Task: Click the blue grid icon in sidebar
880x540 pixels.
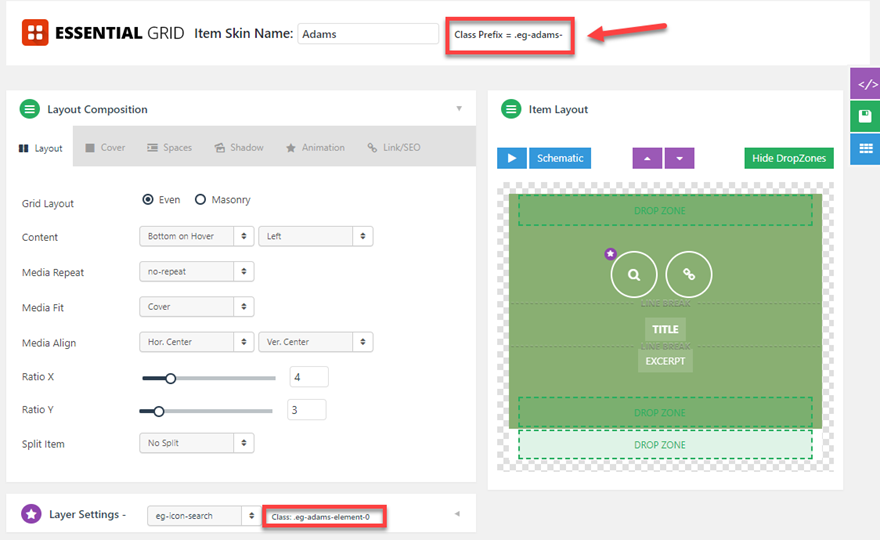Action: 865,149
